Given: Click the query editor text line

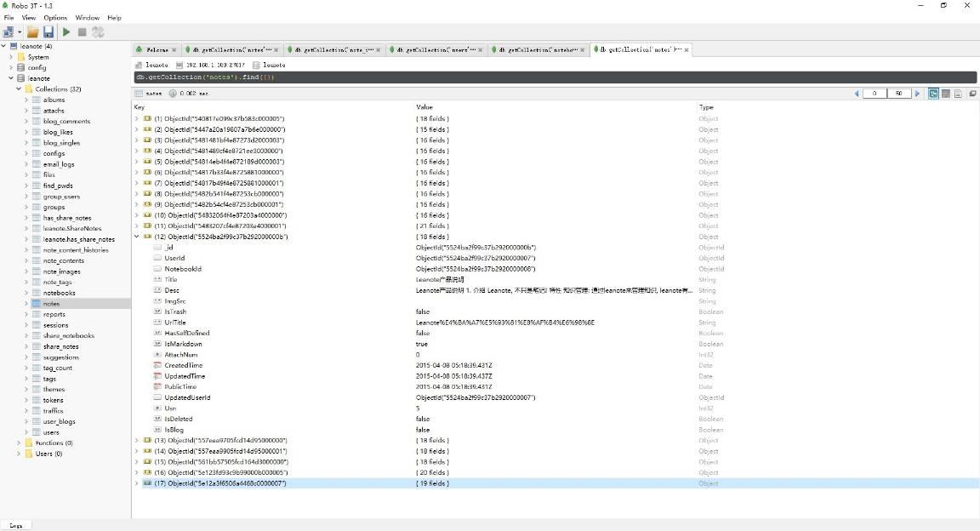Looking at the screenshot, I should pyautogui.click(x=555, y=77).
